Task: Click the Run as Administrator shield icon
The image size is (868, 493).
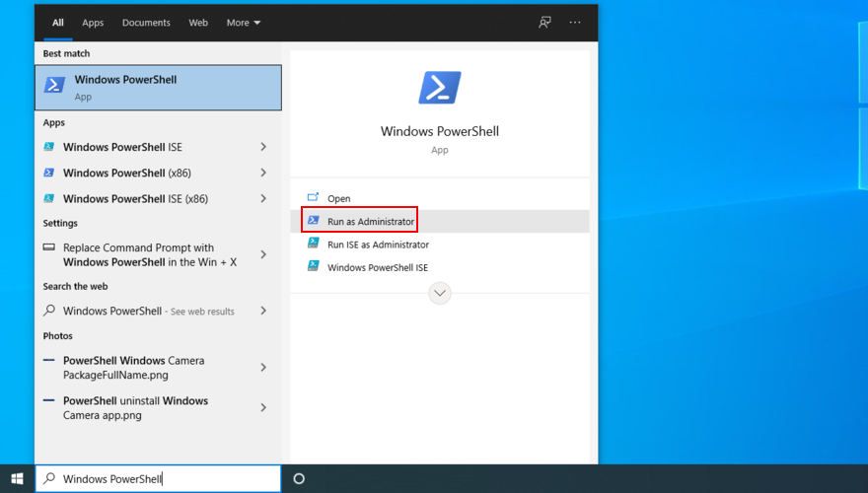Action: point(314,220)
